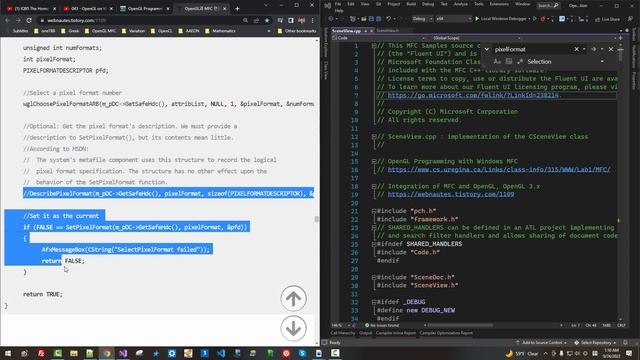Open the Debug menu in Visual Studio

[x=428, y=4]
